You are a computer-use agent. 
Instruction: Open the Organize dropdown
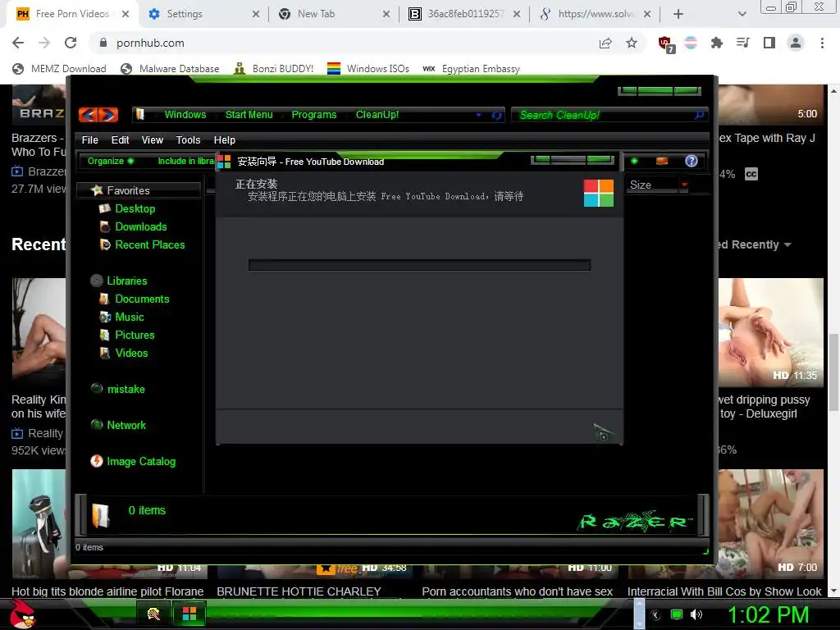[111, 161]
